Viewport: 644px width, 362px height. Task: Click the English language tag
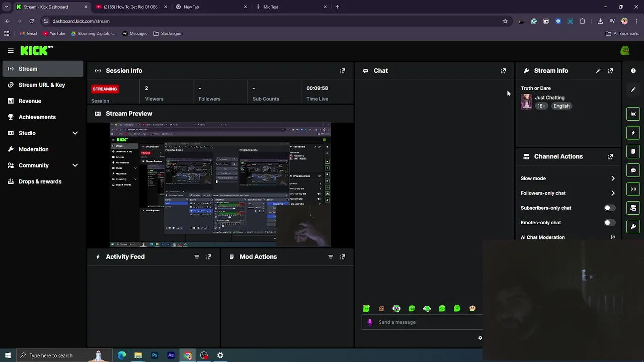click(561, 106)
